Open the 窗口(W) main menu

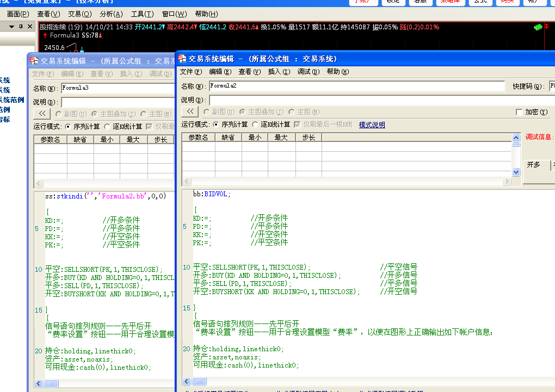175,14
